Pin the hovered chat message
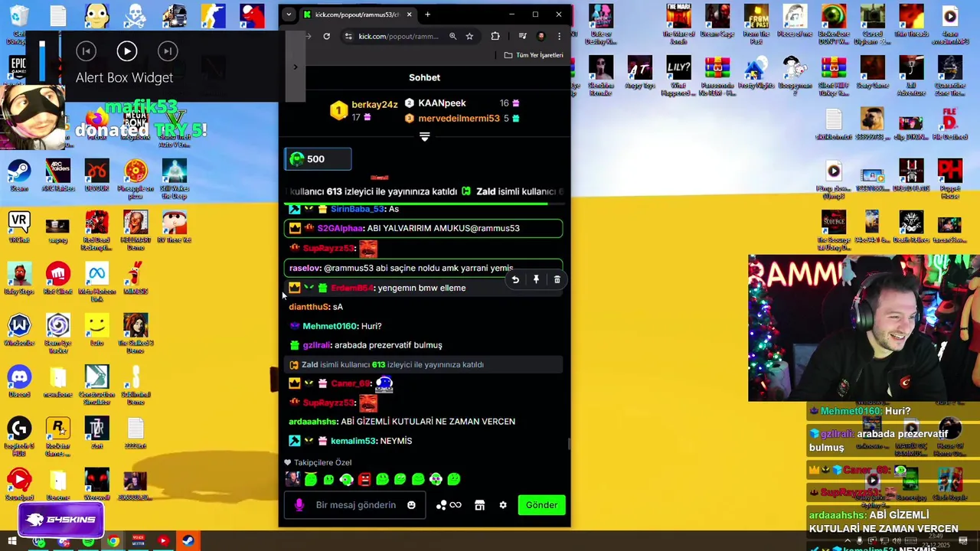This screenshot has height=551, width=980. [536, 280]
